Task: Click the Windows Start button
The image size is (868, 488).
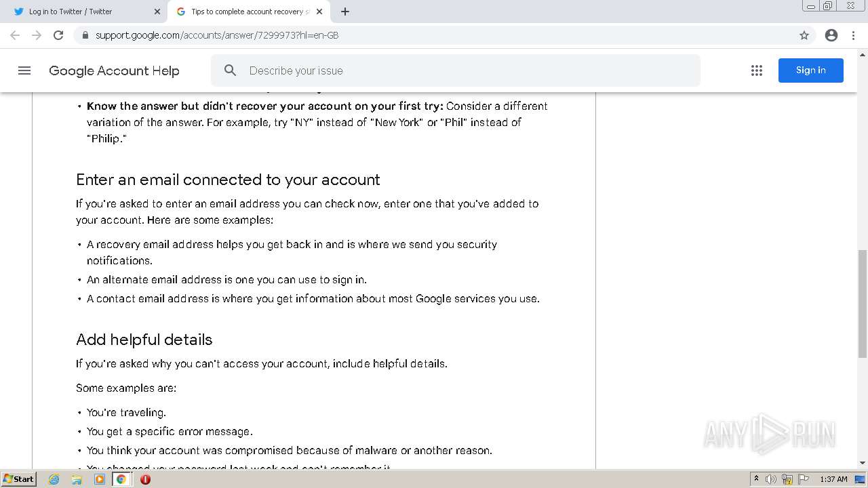Action: tap(19, 479)
